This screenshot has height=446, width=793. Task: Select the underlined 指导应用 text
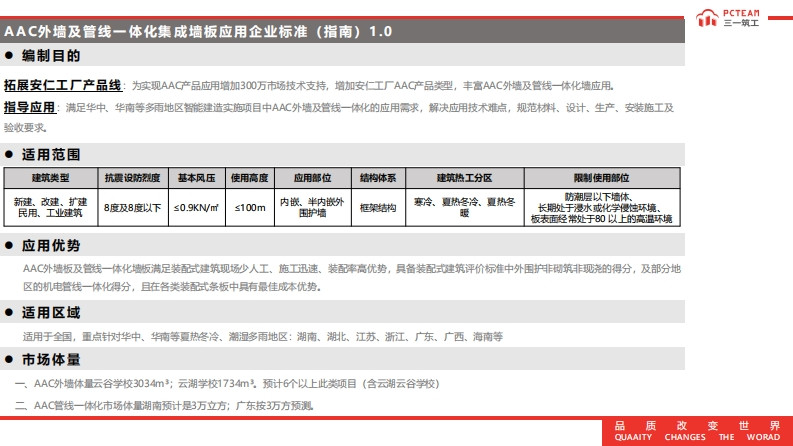pyautogui.click(x=29, y=108)
